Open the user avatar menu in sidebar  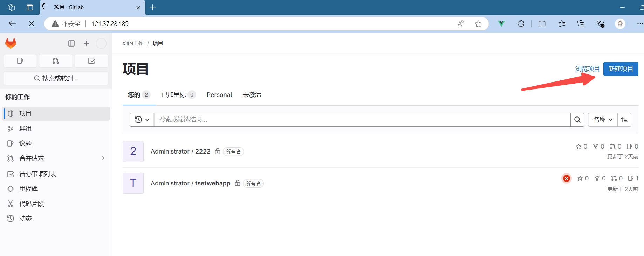101,43
